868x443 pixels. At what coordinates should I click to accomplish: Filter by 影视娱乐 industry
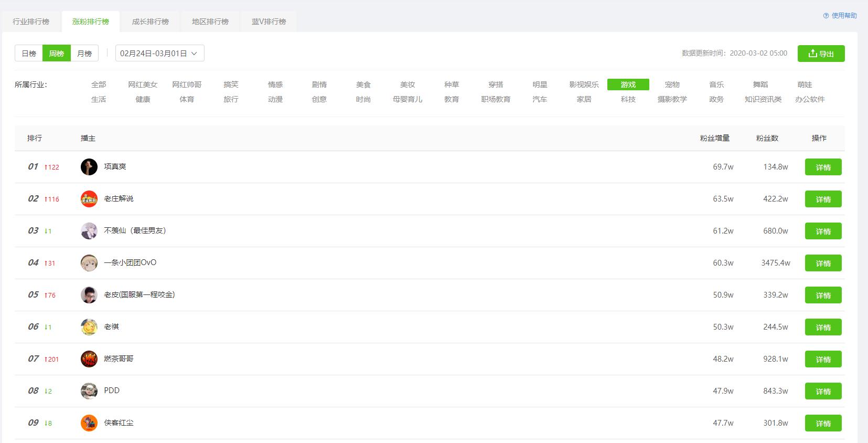point(584,85)
